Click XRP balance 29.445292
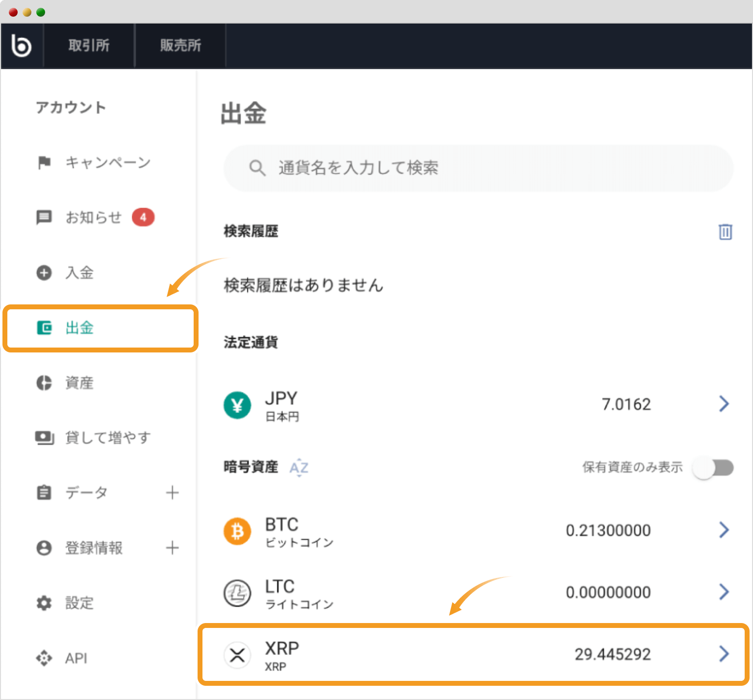Screen dimensions: 753x700 (x=613, y=654)
